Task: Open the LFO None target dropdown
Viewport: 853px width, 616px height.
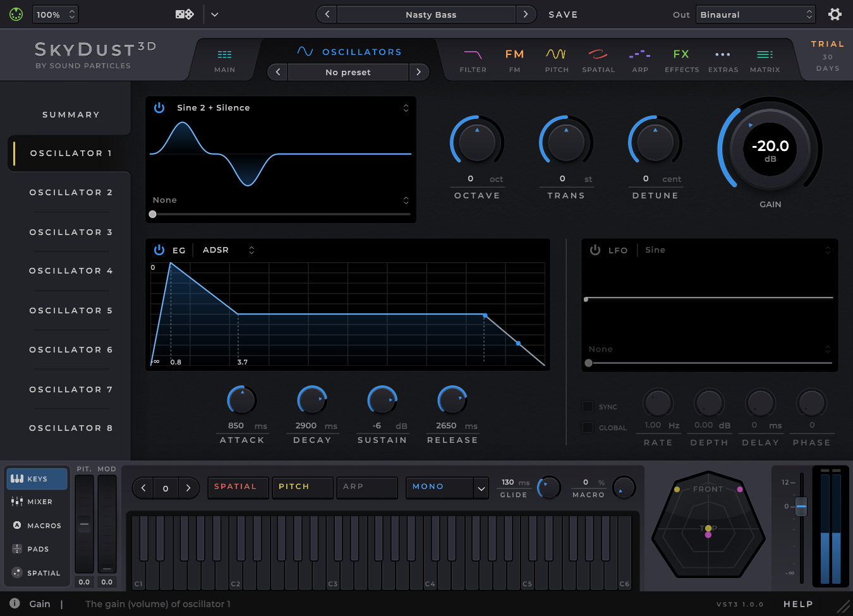Action: [710, 349]
